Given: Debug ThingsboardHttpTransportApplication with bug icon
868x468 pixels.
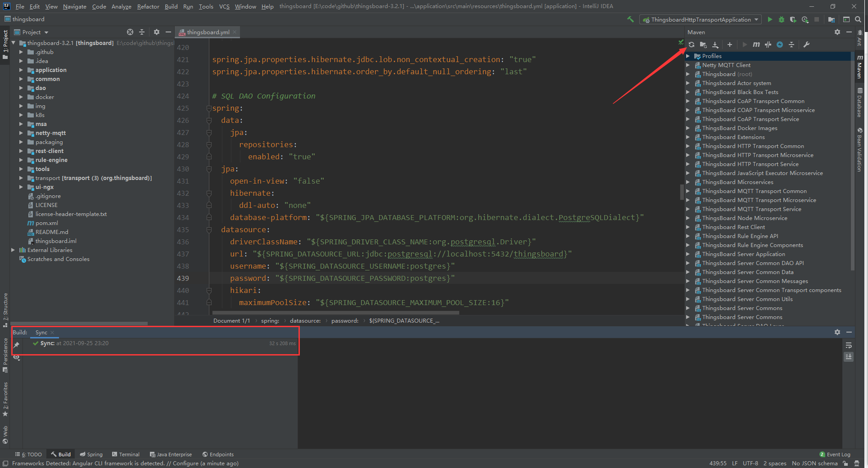Looking at the screenshot, I should pyautogui.click(x=782, y=20).
